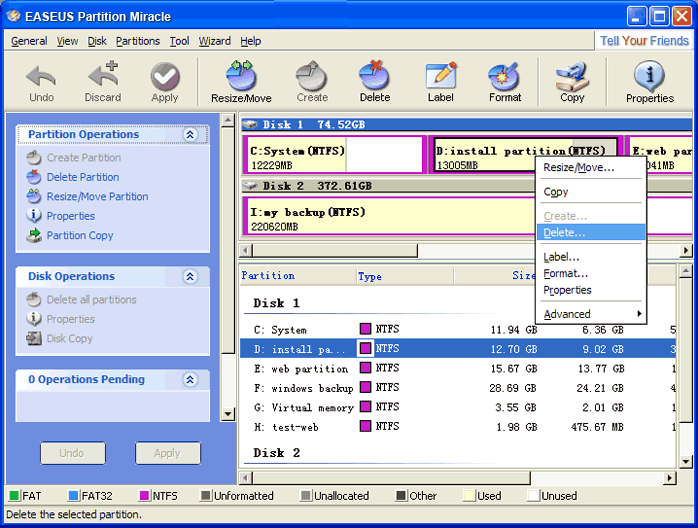Click Delete Partition in the sidebar
This screenshot has width=698, height=528.
click(82, 177)
